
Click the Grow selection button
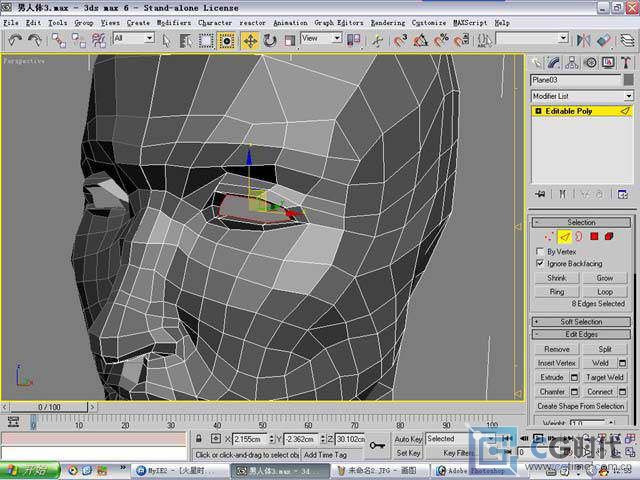604,278
